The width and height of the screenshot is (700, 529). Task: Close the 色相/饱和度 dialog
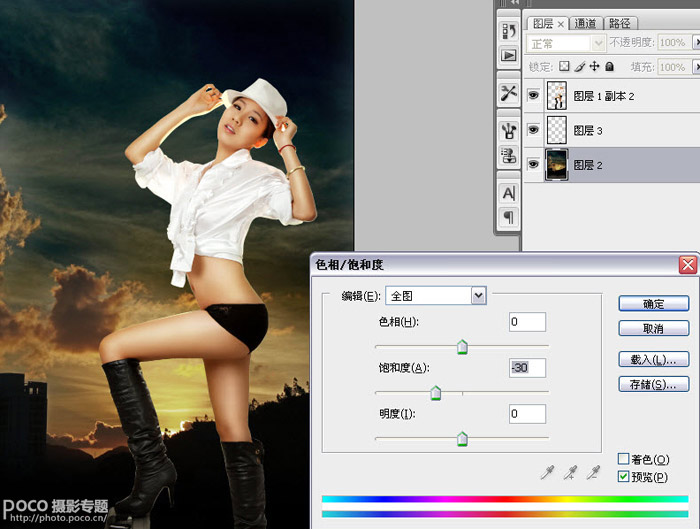click(688, 265)
